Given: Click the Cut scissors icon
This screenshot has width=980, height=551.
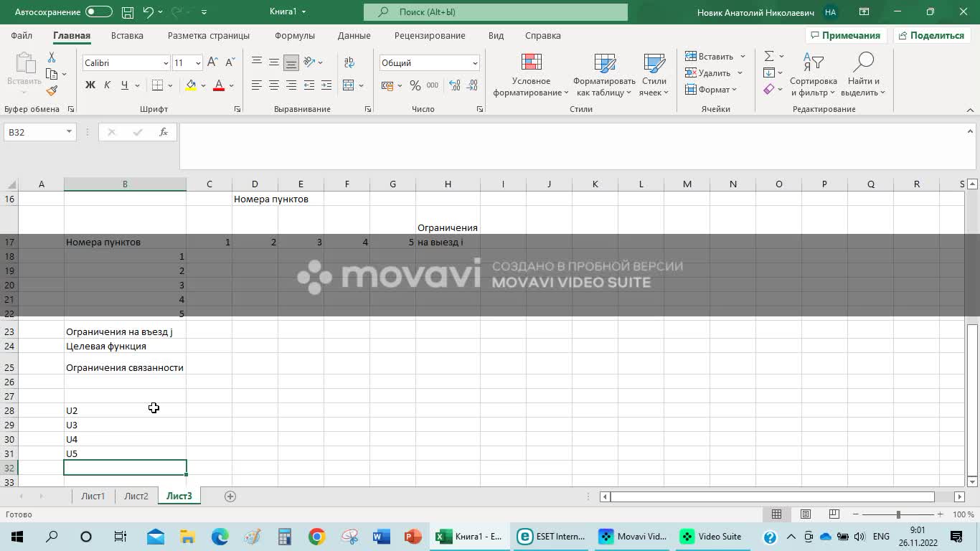Looking at the screenshot, I should pyautogui.click(x=52, y=57).
